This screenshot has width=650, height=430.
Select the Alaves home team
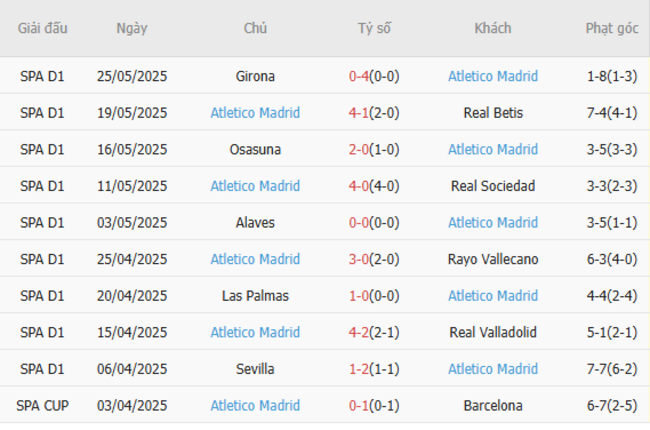(255, 222)
